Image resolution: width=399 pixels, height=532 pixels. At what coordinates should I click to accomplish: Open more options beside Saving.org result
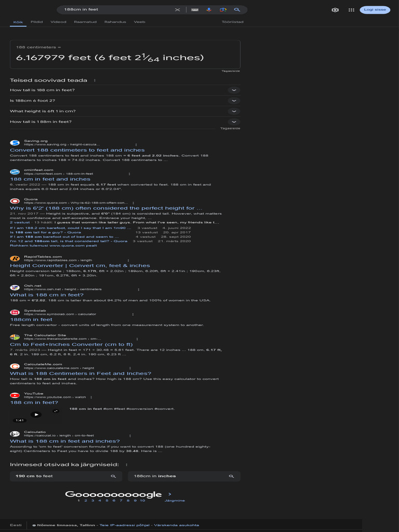(136, 144)
